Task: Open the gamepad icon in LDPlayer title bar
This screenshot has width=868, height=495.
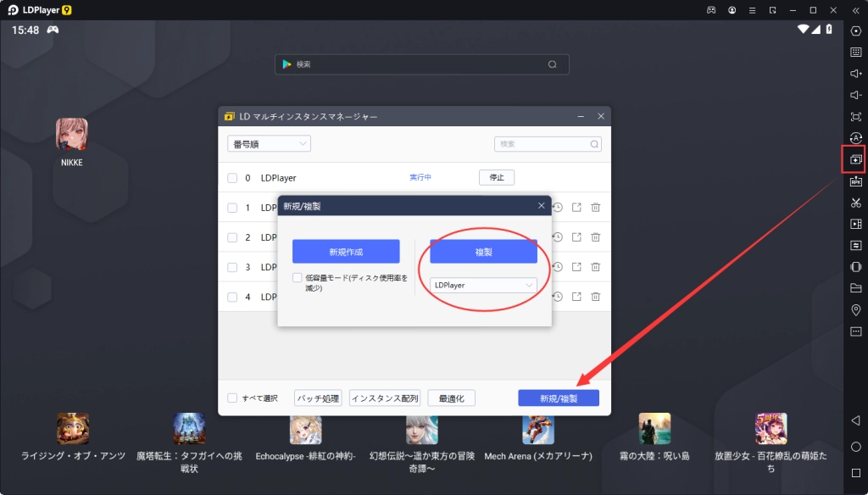Action: [x=711, y=10]
